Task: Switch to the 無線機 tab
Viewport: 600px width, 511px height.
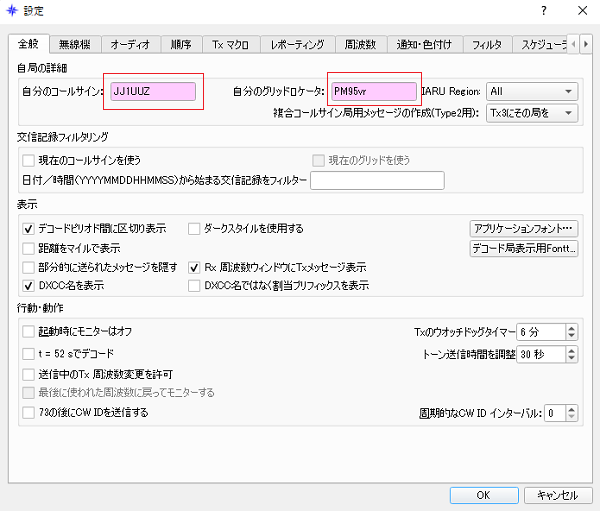Action: pos(75,44)
